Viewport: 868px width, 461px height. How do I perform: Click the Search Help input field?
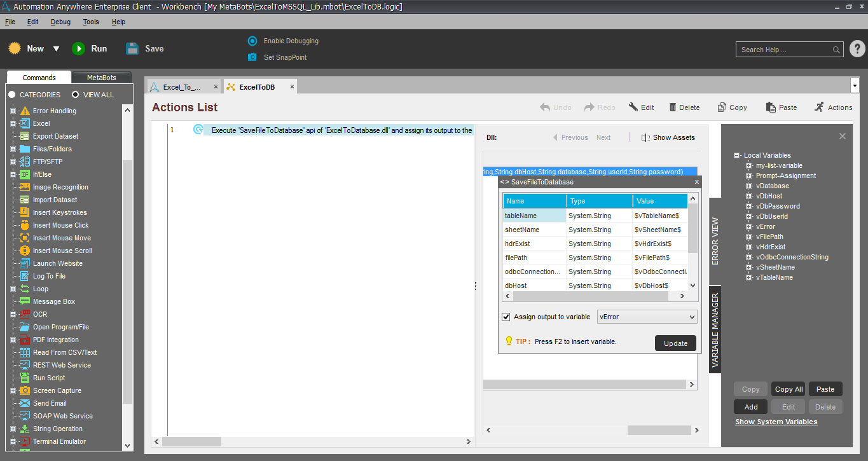pos(785,50)
